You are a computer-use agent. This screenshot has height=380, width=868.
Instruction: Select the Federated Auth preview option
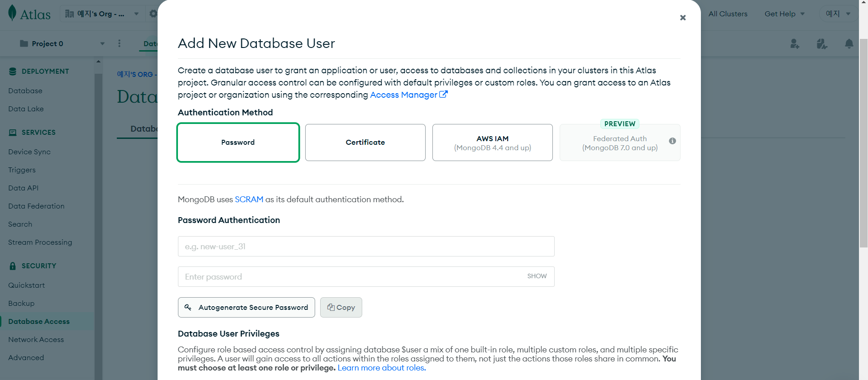pos(620,142)
